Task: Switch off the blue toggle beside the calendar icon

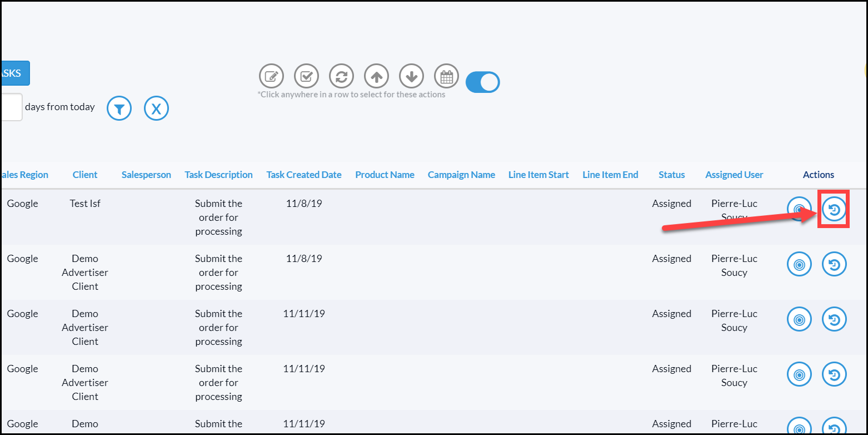Action: click(x=482, y=82)
